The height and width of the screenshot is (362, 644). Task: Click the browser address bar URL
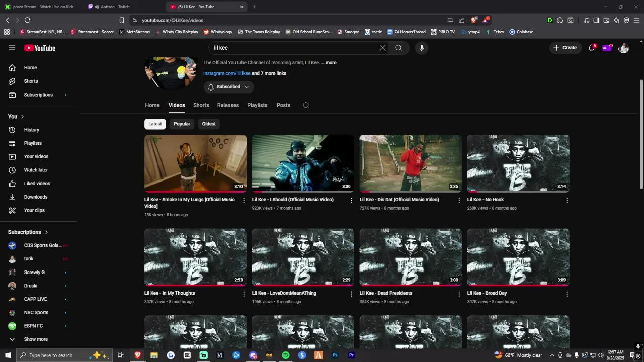(173, 20)
